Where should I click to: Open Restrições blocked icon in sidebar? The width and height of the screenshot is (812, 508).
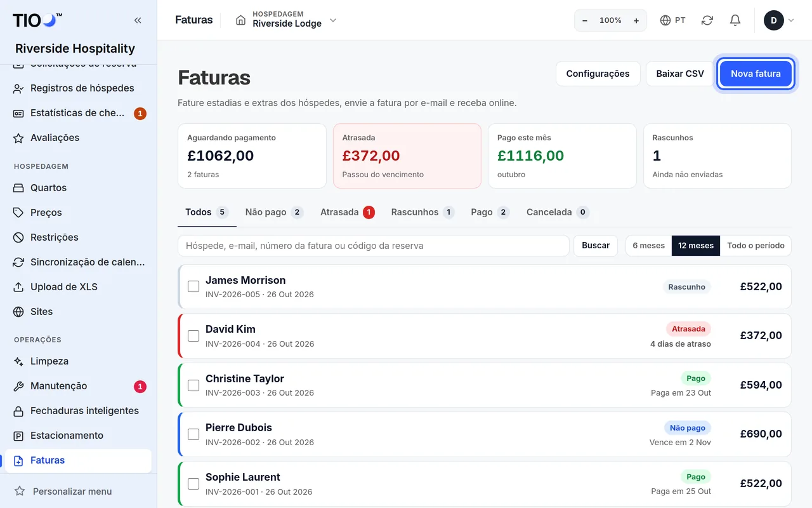[x=18, y=237]
